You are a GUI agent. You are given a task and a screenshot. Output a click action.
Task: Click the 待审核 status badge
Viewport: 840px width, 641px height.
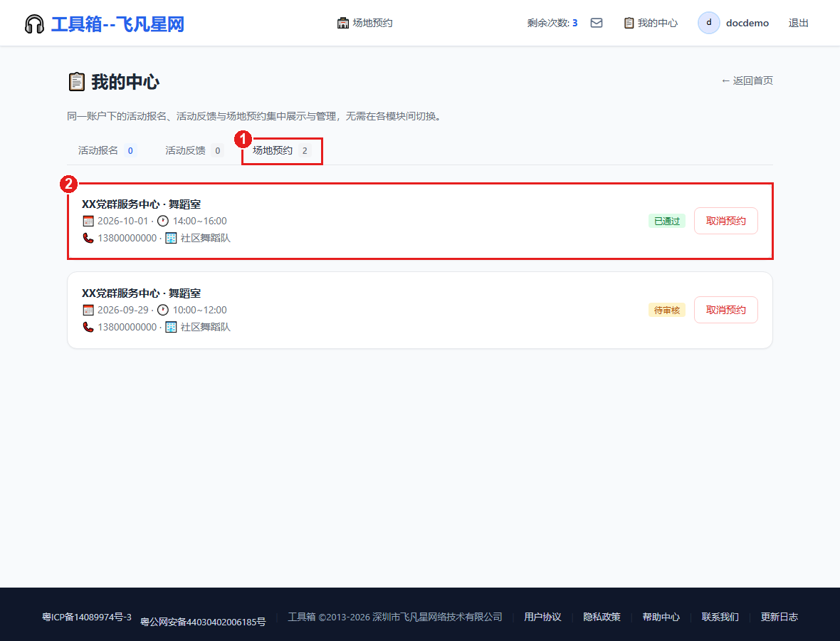(667, 310)
